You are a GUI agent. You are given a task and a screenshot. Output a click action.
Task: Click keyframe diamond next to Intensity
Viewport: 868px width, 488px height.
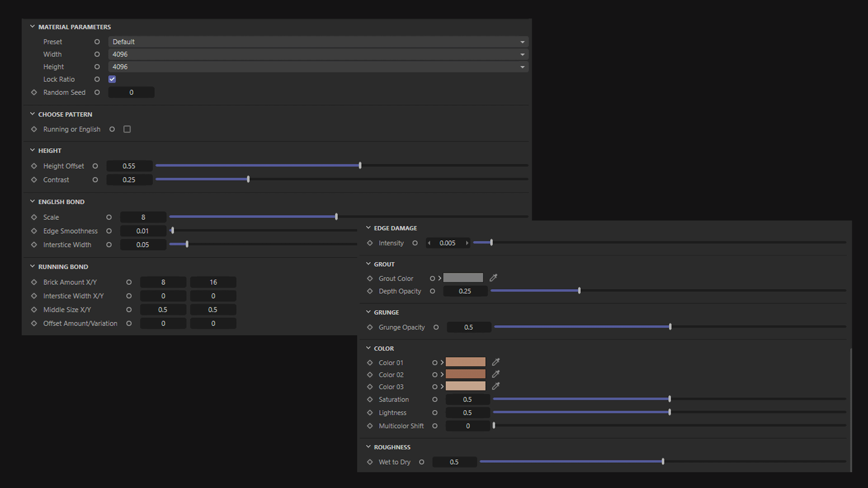[370, 243]
